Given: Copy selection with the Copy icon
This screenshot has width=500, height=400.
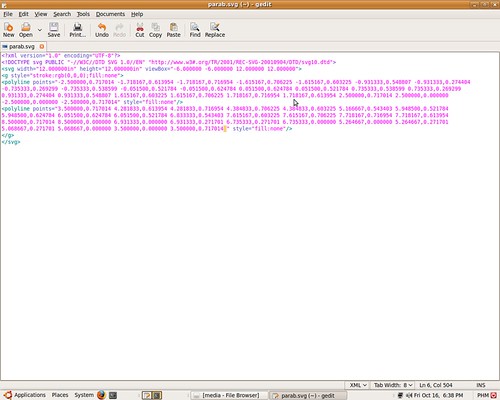Looking at the screenshot, I should pyautogui.click(x=155, y=30).
